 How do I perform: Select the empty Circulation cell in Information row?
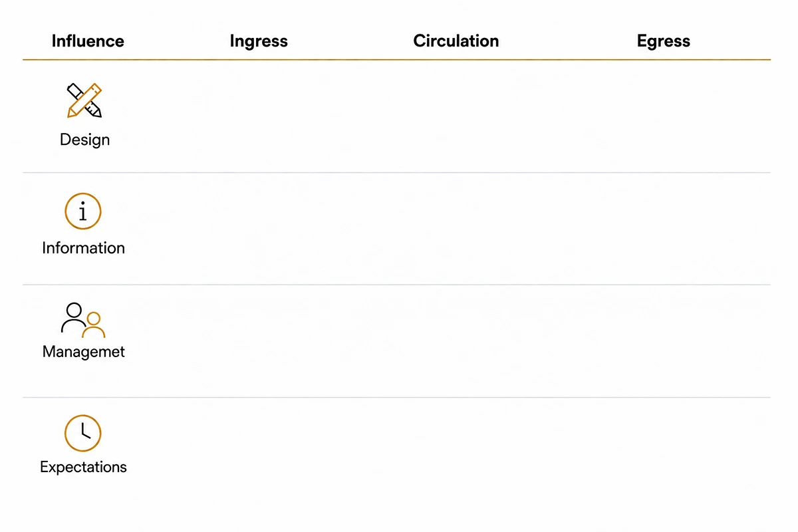point(456,229)
